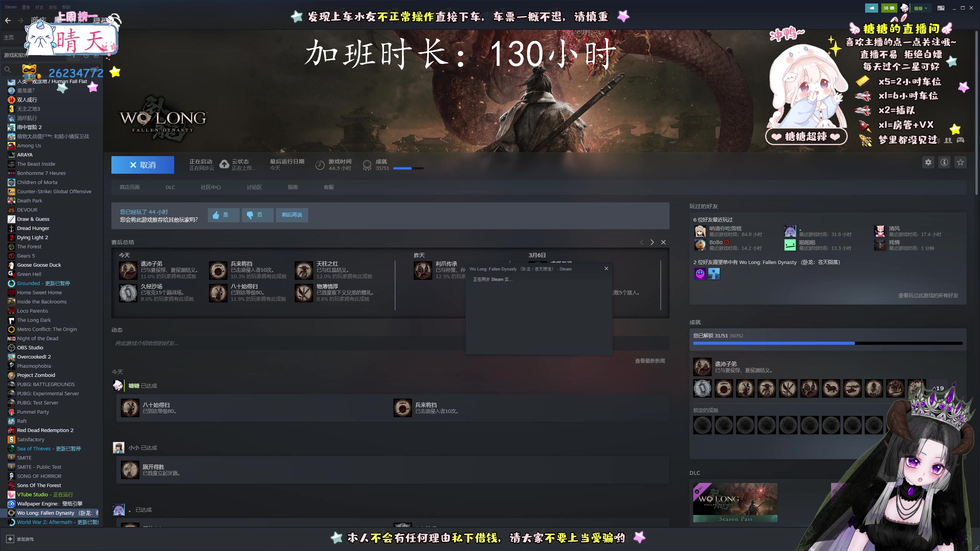Open the 好友 menu
Viewport: 980px width, 551px height.
(x=39, y=7)
